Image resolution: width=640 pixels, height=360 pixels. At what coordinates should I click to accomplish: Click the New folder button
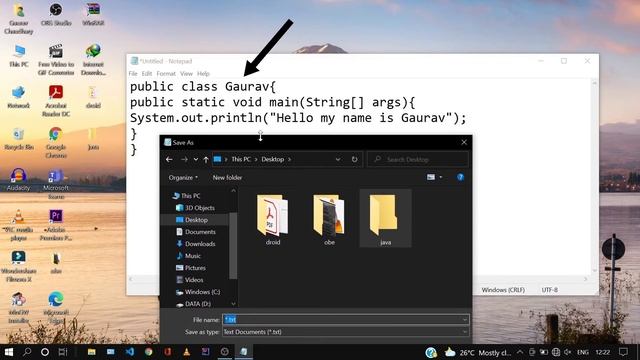[x=227, y=178]
